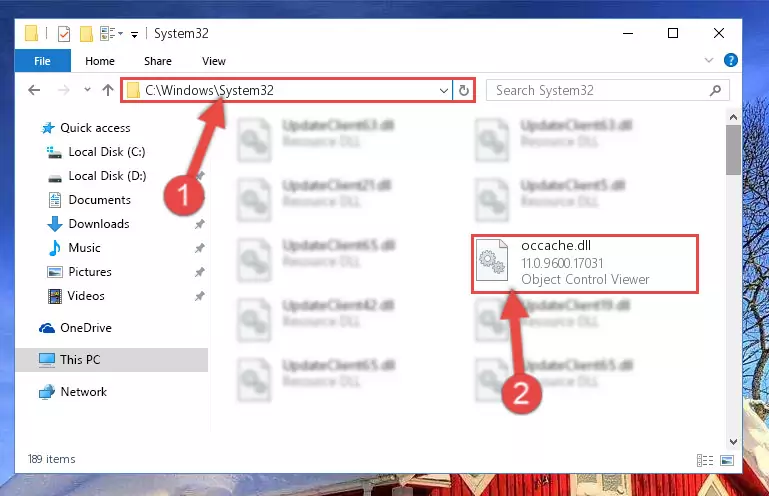Screen dimensions: 769x496
Task: Open the Share ribbon tab
Action: (157, 61)
